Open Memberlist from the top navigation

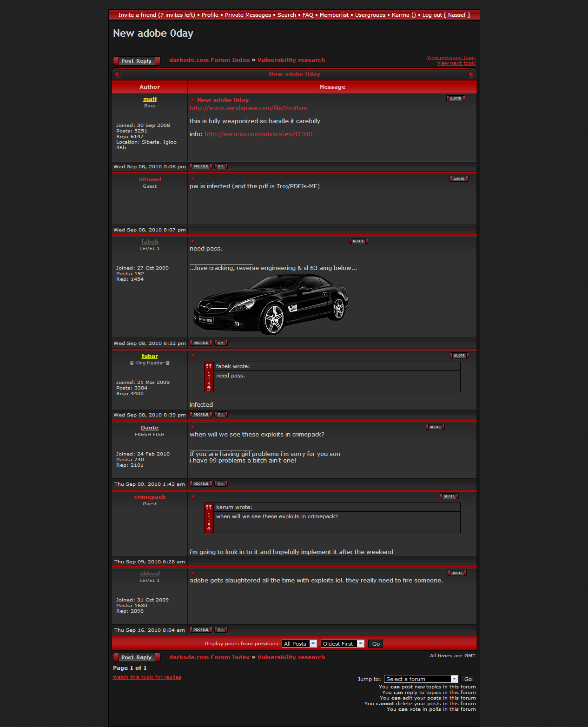click(334, 15)
